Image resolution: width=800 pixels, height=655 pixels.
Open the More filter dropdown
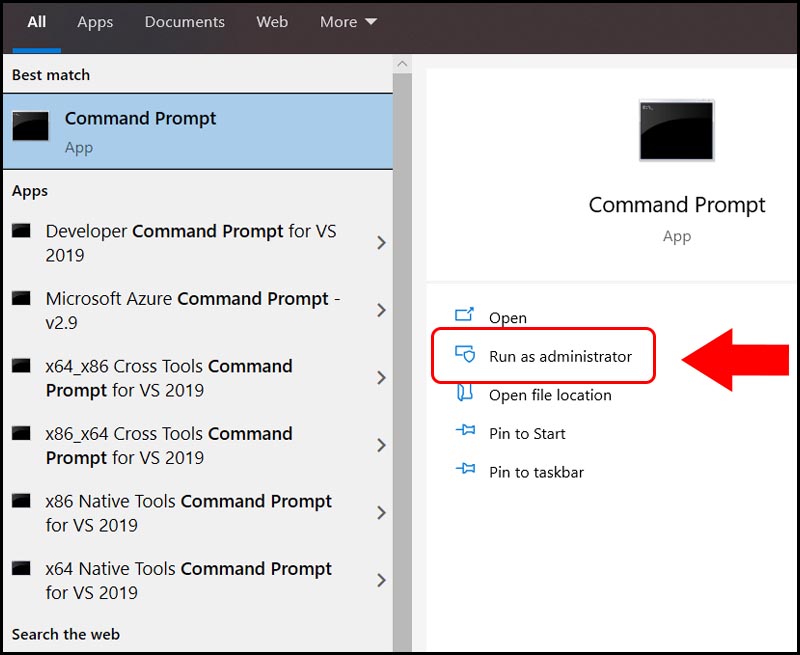tap(347, 22)
